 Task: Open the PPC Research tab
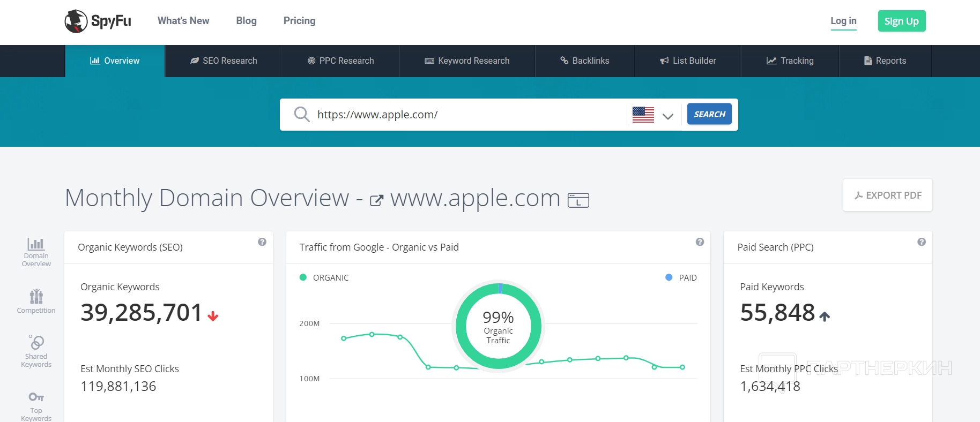click(341, 61)
